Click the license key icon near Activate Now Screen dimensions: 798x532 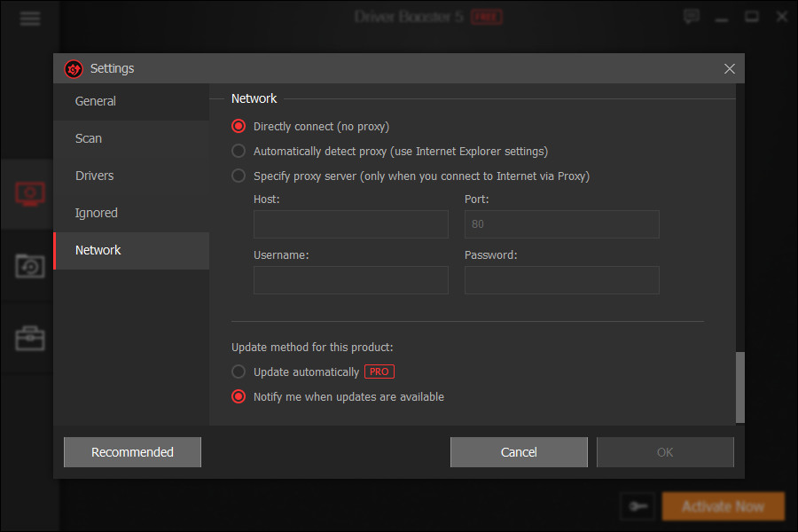click(x=638, y=505)
